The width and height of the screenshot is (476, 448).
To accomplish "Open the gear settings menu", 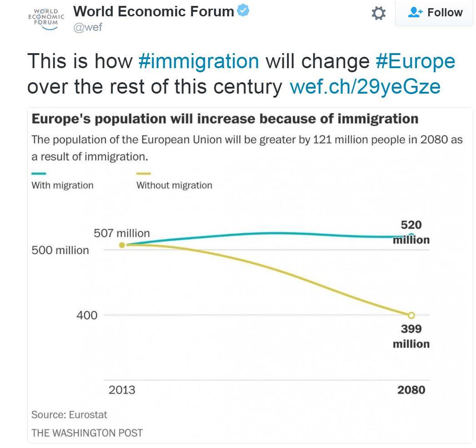I will [379, 13].
